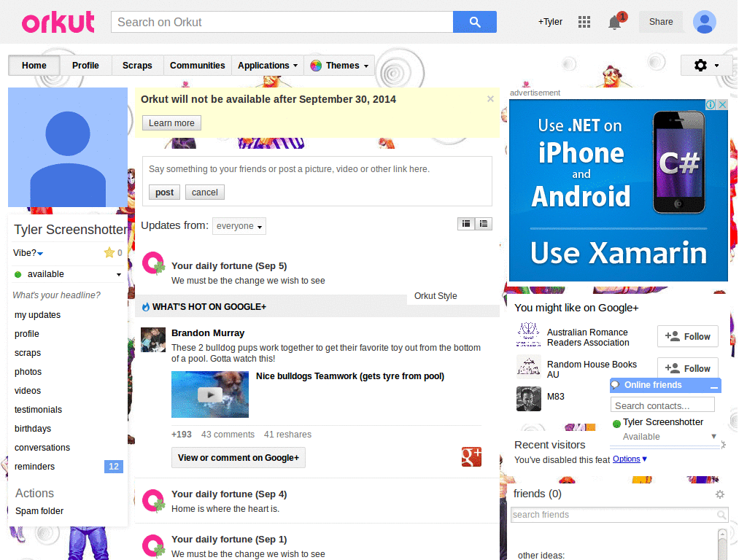Click the cancel button
The image size is (747, 560).
[205, 192]
